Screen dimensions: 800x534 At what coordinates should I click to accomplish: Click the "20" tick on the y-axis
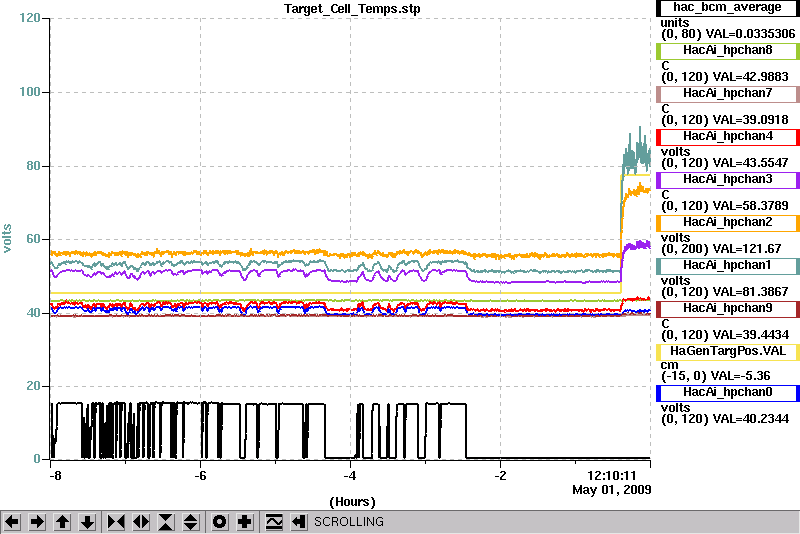point(34,386)
